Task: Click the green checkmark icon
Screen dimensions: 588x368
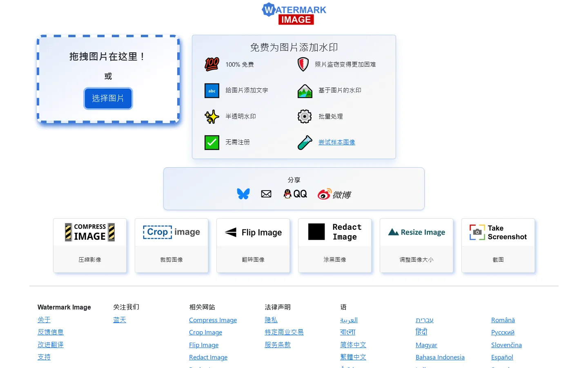Action: pos(212,142)
